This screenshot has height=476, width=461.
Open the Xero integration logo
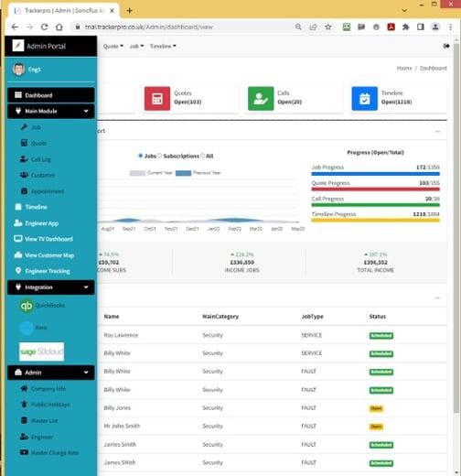coord(27,328)
